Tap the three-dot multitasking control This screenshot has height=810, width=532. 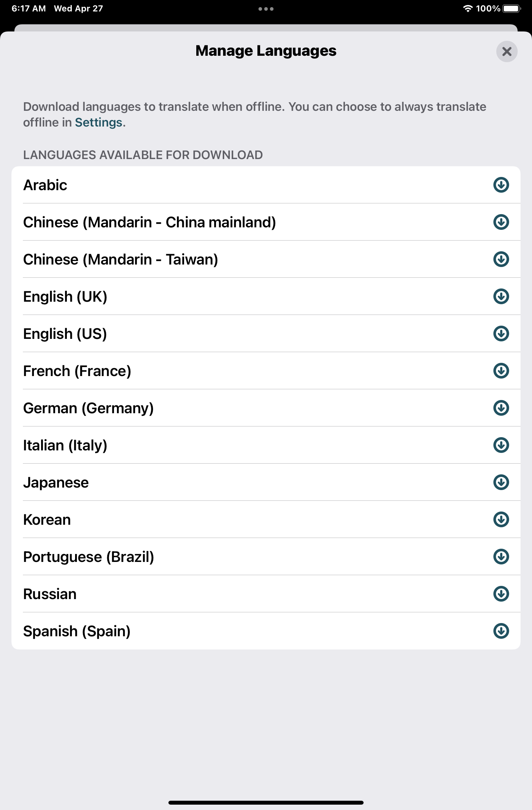coord(266,9)
